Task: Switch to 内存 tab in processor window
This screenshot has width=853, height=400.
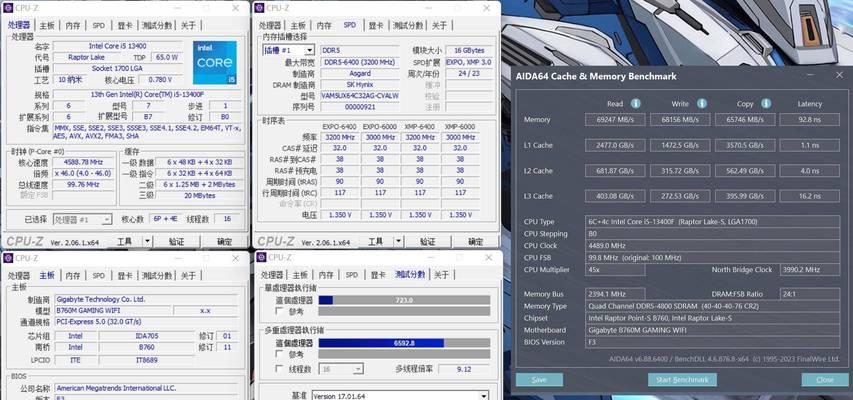Action: pos(73,25)
